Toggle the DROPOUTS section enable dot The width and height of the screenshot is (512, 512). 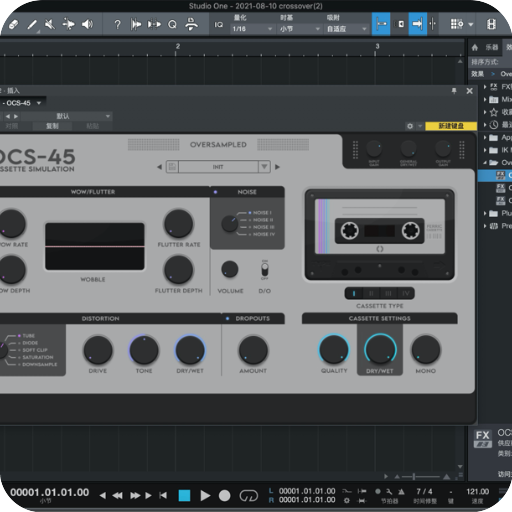pos(227,319)
